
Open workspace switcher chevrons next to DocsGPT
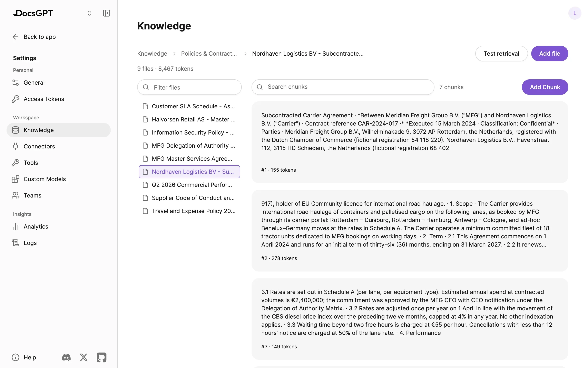(x=89, y=13)
